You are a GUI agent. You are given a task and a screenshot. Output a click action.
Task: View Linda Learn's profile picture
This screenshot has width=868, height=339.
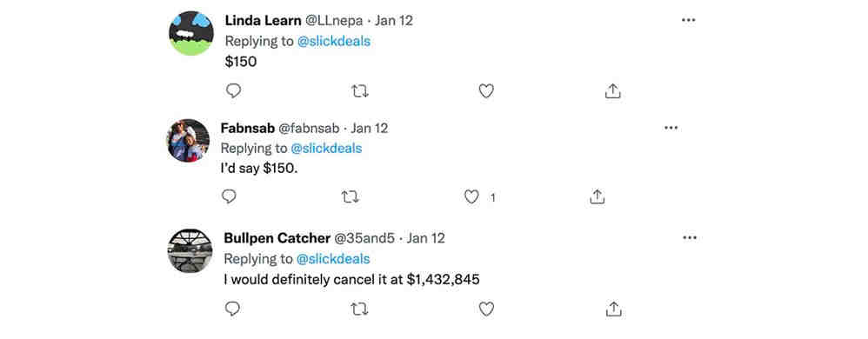[191, 33]
